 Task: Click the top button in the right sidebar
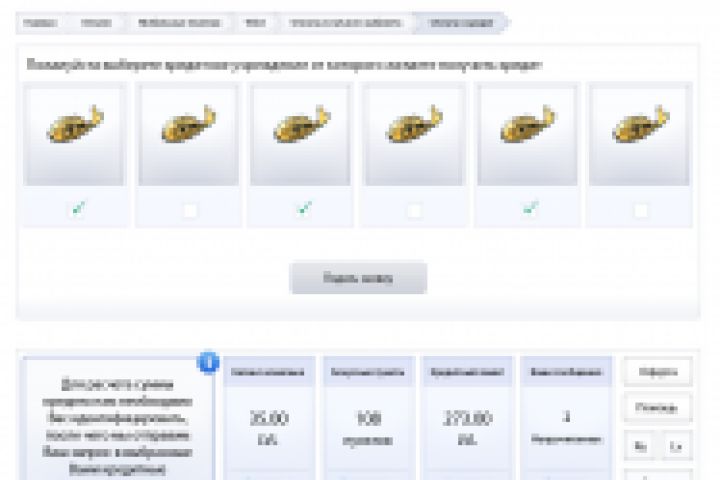tap(658, 372)
